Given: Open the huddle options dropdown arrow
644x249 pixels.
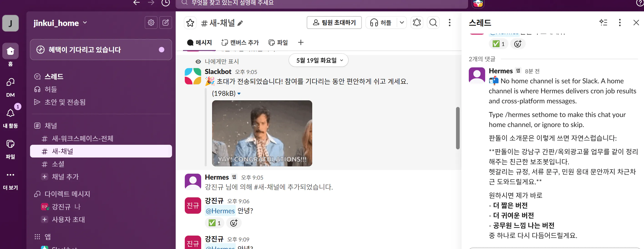Looking at the screenshot, I should [402, 23].
